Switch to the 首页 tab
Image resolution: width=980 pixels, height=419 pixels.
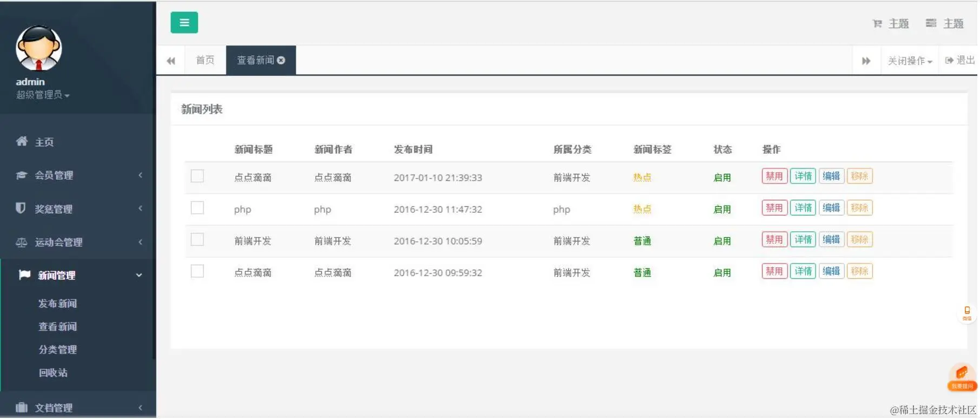(205, 60)
